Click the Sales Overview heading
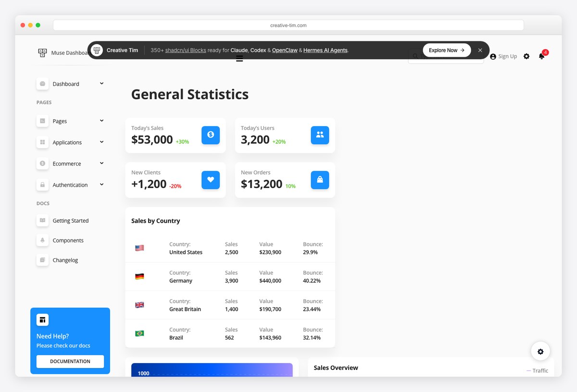The image size is (577, 392). 336,367
